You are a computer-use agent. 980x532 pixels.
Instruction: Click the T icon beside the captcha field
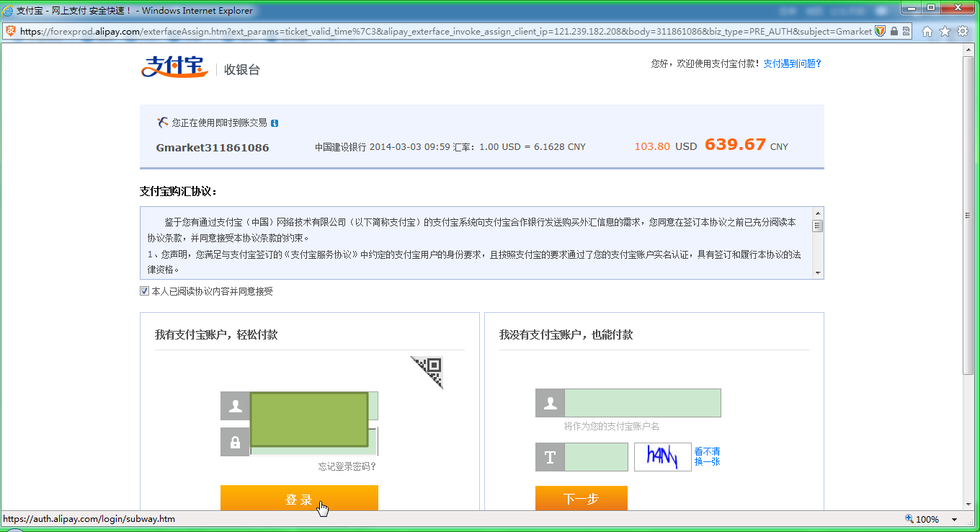coord(550,457)
